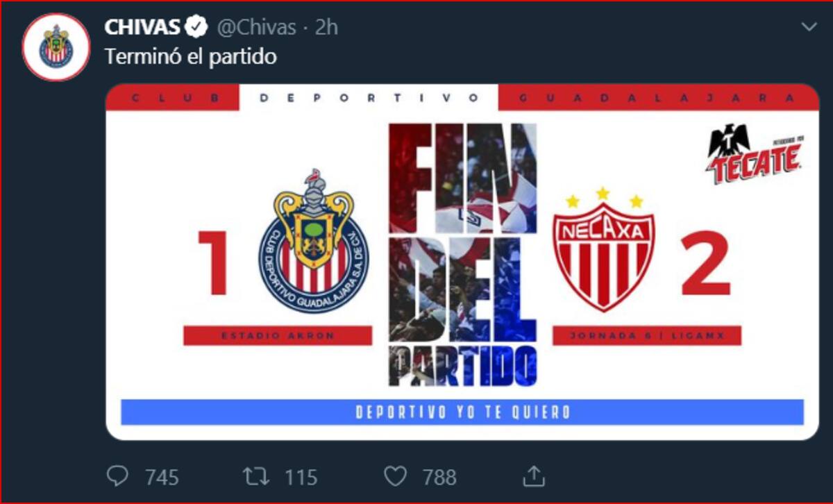Viewport: 833px width, 504px height.
Task: Click the 115 retweets count
Action: tap(300, 477)
